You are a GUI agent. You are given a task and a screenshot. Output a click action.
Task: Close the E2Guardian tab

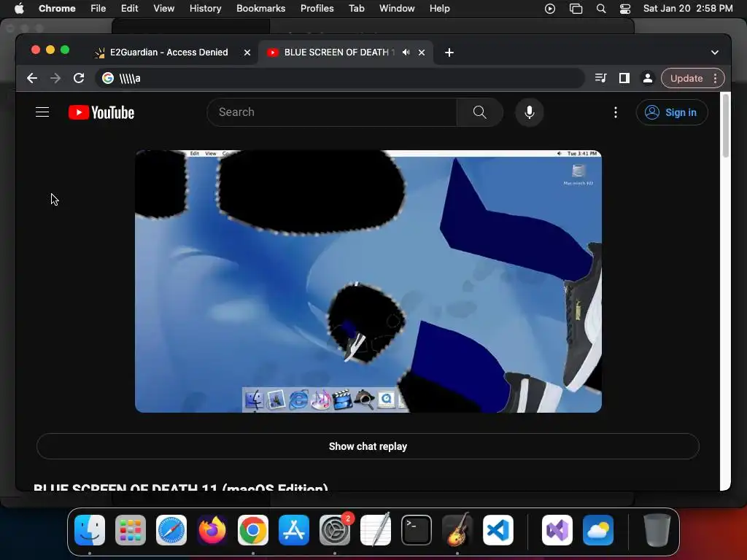tap(247, 52)
